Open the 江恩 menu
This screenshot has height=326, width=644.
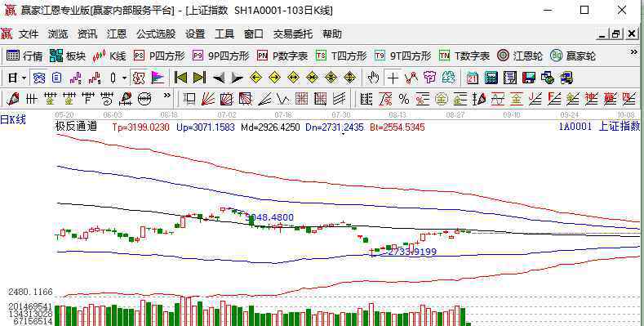(x=116, y=34)
